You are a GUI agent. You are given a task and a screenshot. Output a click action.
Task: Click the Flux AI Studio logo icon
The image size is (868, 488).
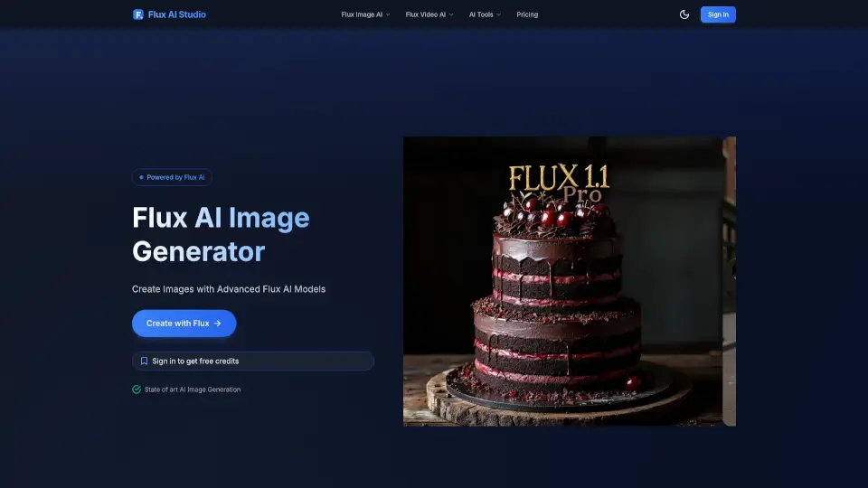137,14
